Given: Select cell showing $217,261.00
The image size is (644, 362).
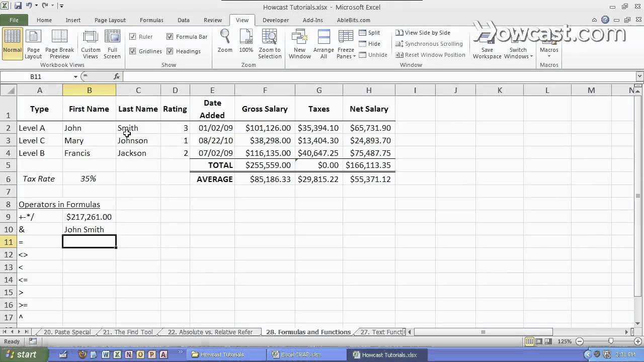Looking at the screenshot, I should [89, 217].
